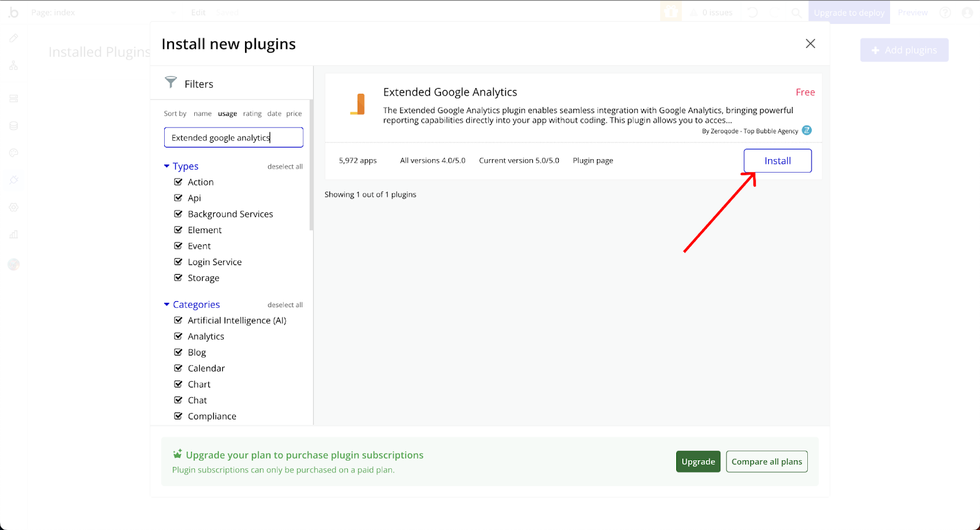
Task: Open the Page: index dropdown
Action: tap(104, 12)
